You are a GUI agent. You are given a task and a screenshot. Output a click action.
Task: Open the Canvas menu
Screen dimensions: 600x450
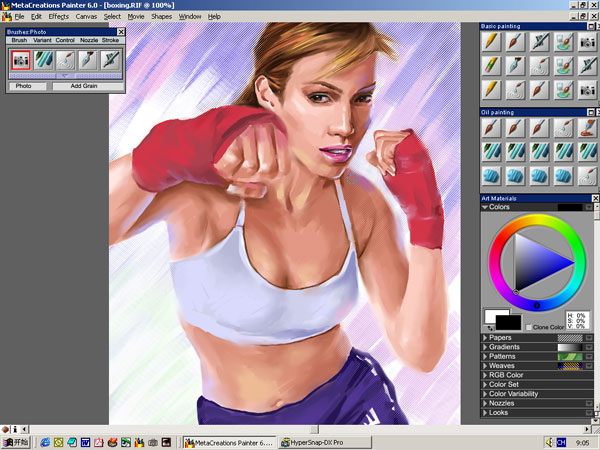(x=86, y=17)
